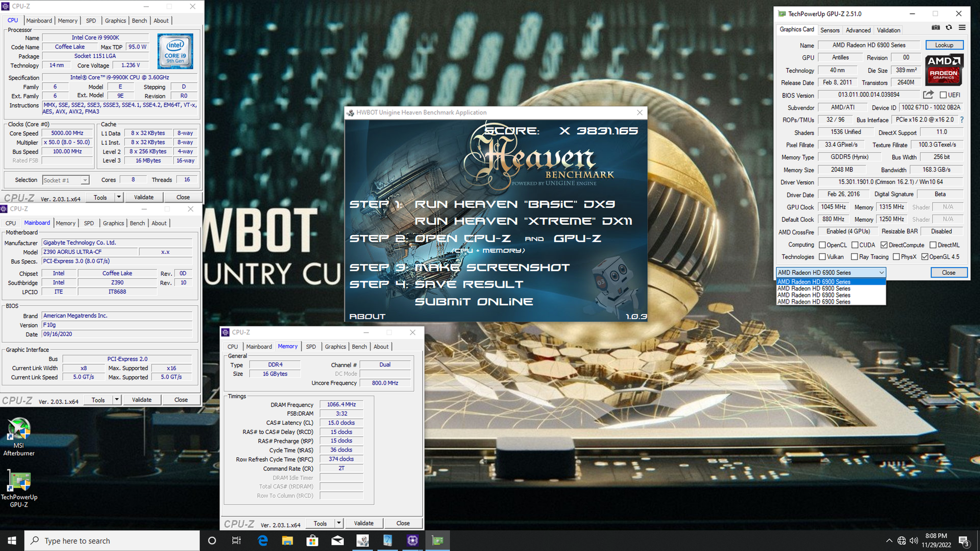Toggle the UEFI checkbox
The width and height of the screenshot is (980, 551).
pyautogui.click(x=943, y=95)
